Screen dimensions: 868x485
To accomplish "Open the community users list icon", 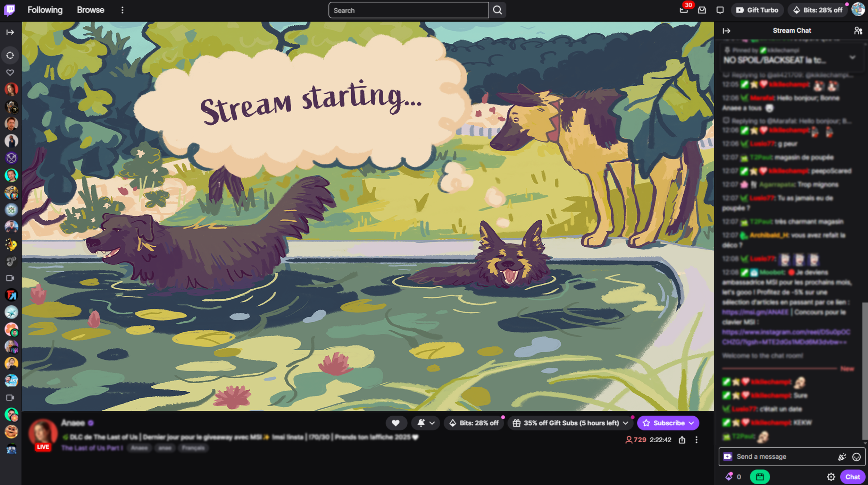I will (x=858, y=31).
